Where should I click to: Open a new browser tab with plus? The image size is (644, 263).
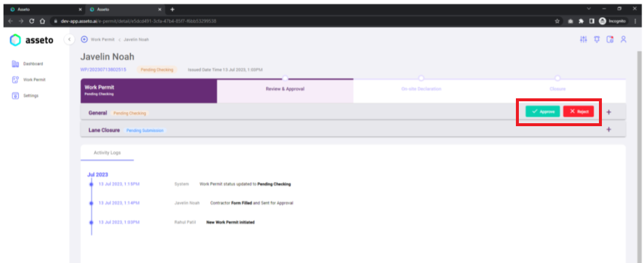pyautogui.click(x=173, y=9)
